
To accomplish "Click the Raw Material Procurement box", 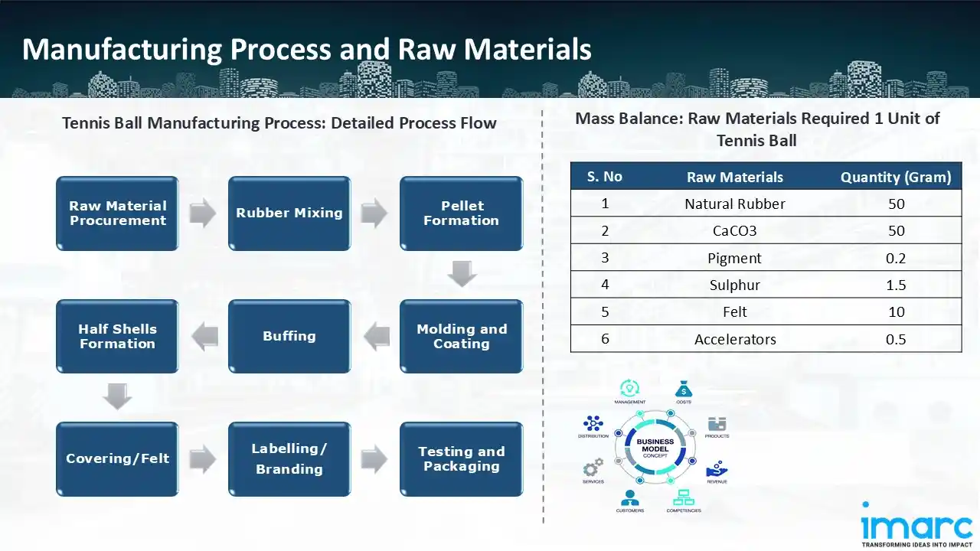I will pos(117,214).
